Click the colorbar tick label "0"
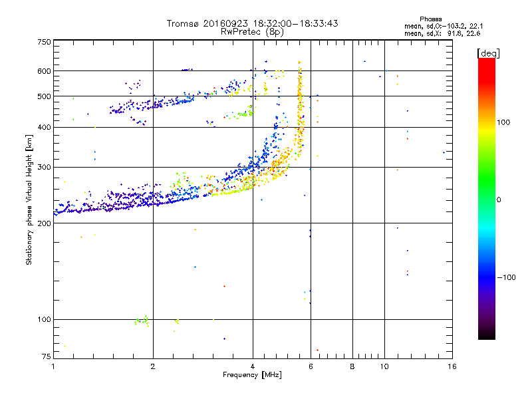532x399 pixels. pos(499,200)
